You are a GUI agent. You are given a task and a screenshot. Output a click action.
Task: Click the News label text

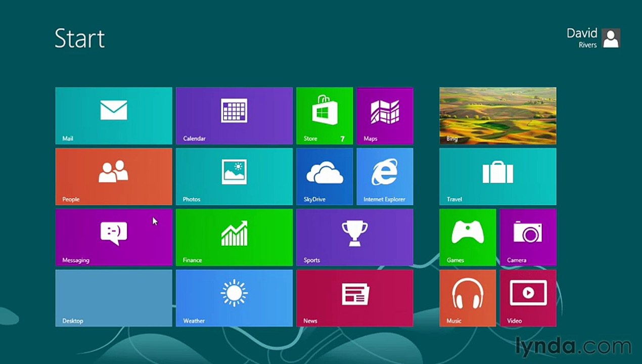click(x=310, y=321)
